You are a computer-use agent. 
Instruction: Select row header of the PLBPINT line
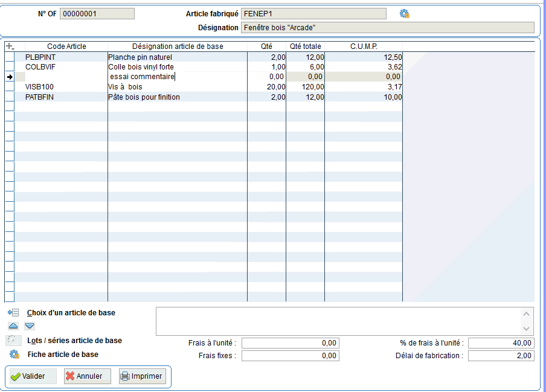coord(10,57)
